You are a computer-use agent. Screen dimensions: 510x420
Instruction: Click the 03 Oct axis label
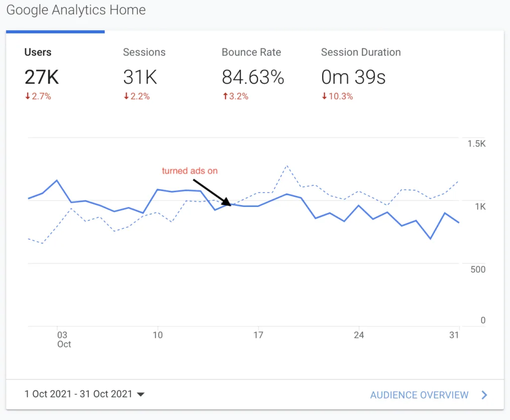[x=64, y=339]
